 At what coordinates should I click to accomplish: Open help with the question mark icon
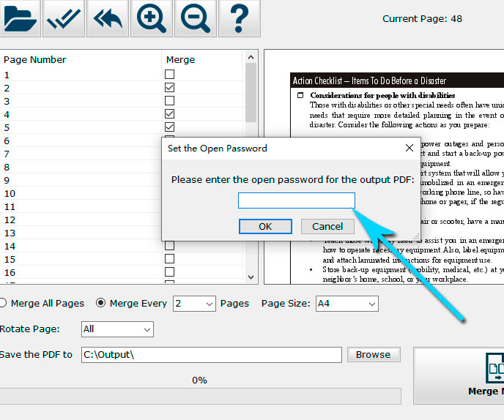point(239,19)
